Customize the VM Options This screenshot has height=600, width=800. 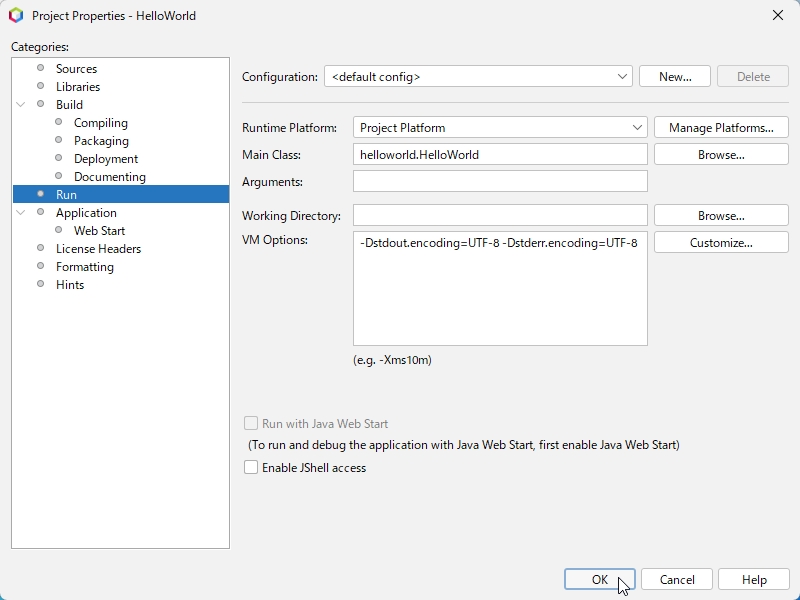(721, 241)
